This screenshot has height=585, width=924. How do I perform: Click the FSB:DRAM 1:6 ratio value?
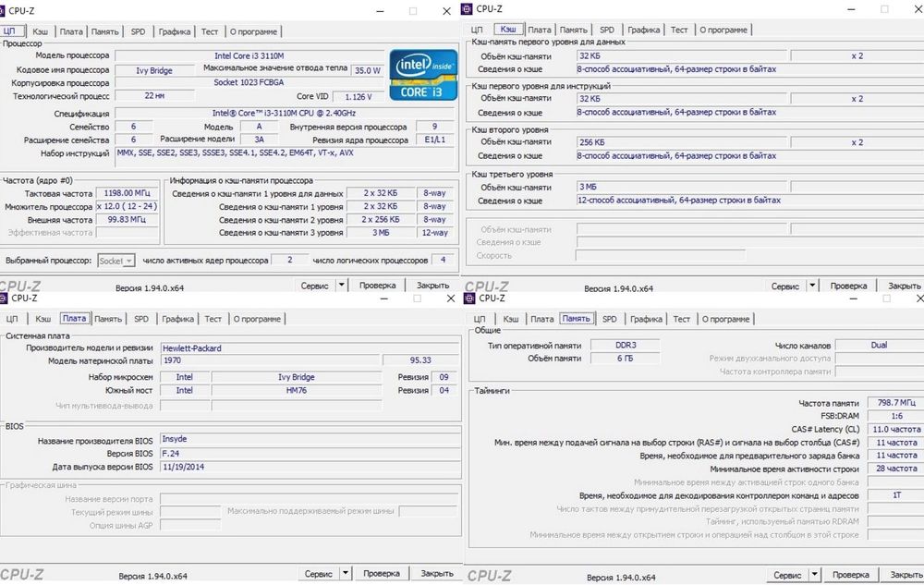pyautogui.click(x=895, y=416)
